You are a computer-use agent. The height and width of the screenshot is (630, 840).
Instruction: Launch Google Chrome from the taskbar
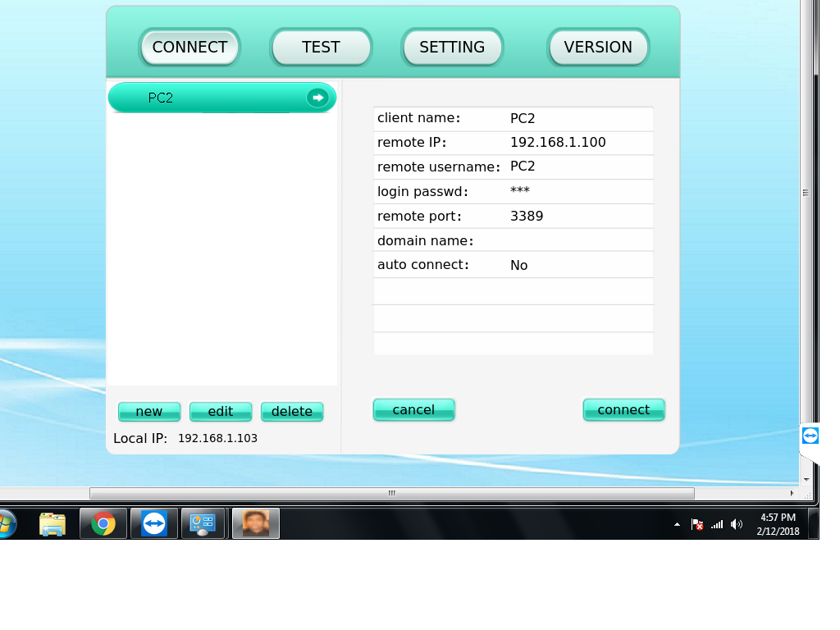(x=103, y=523)
